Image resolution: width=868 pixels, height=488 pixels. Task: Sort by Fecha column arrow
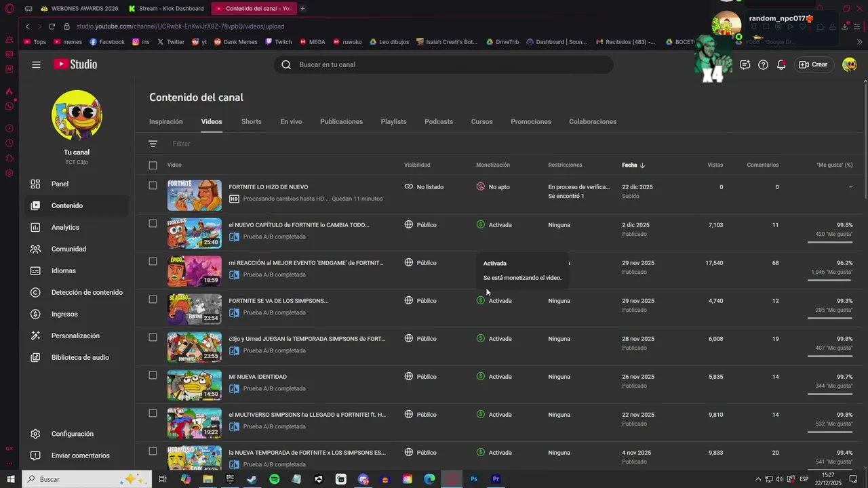click(x=642, y=165)
